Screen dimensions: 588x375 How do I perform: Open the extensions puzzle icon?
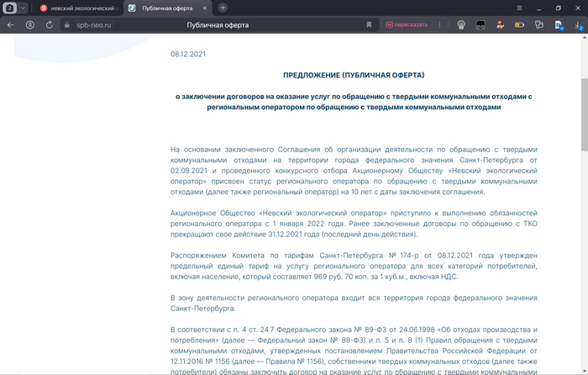click(x=539, y=24)
